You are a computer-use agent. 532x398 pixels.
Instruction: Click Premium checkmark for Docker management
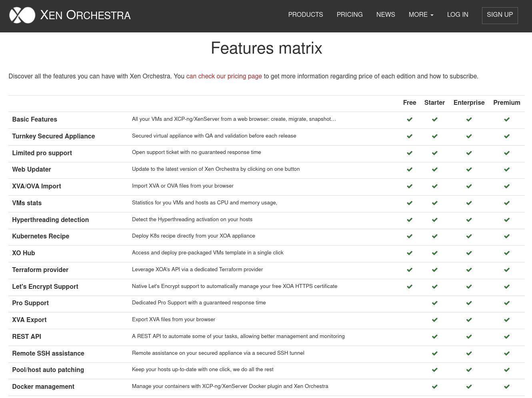(507, 387)
